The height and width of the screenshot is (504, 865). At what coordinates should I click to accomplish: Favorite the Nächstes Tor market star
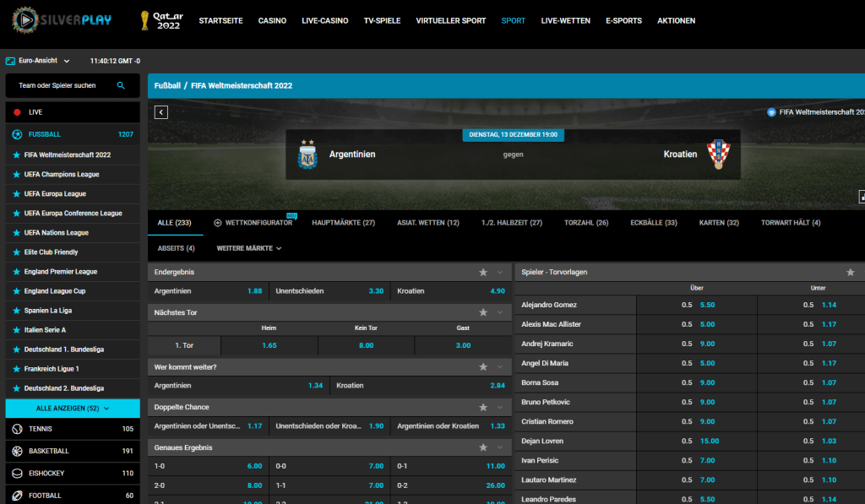[x=483, y=312]
